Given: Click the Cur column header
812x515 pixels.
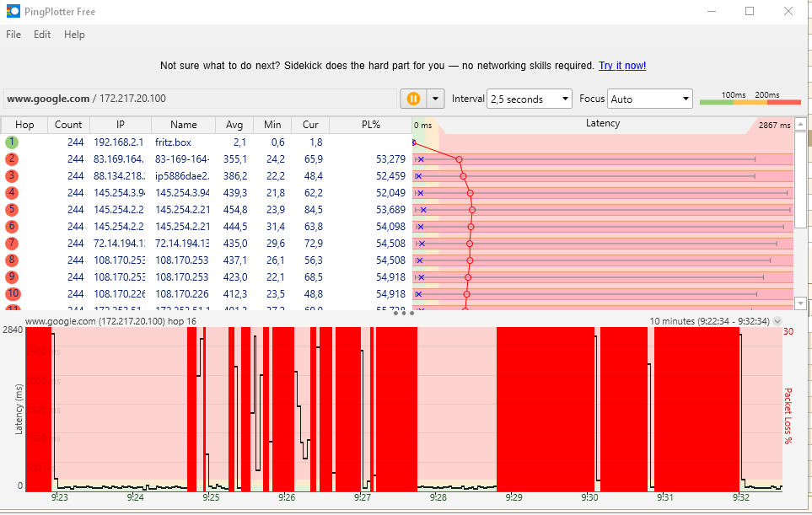Looking at the screenshot, I should pyautogui.click(x=310, y=125).
